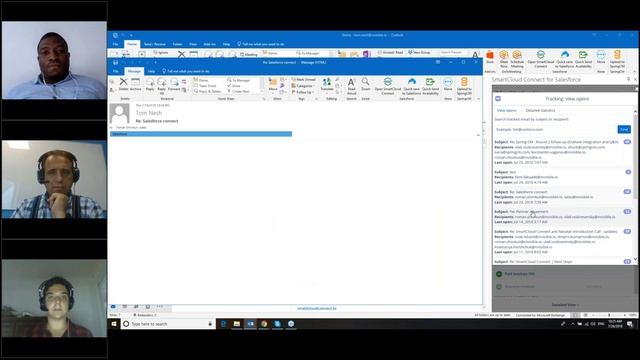Forward the open message
Screen dimensions: 640x360
point(174,84)
